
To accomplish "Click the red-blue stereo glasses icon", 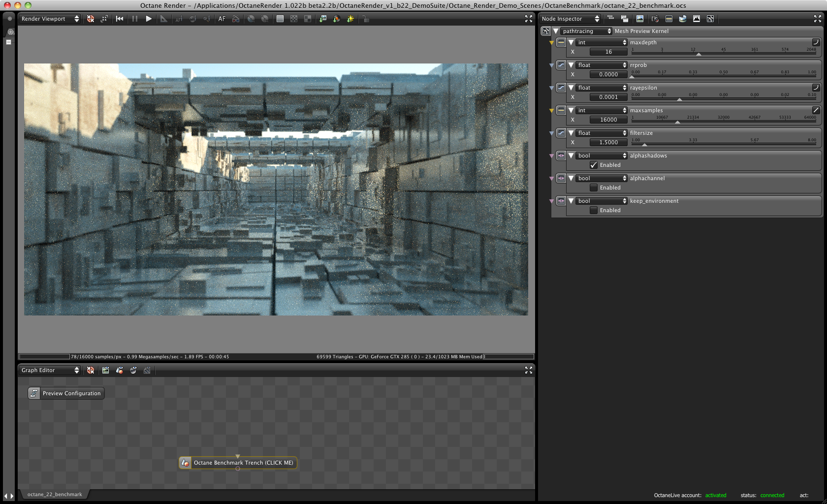I will [236, 19].
